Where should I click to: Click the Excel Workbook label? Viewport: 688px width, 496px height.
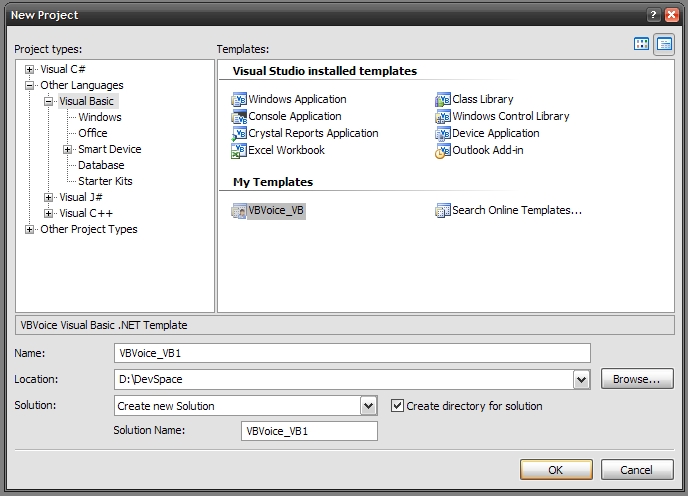[x=286, y=150]
